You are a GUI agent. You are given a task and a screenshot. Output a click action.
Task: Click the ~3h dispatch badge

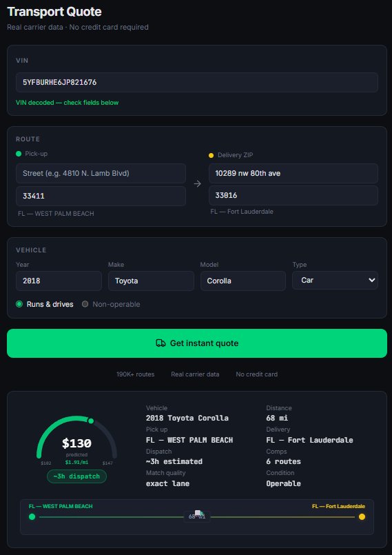point(76,476)
